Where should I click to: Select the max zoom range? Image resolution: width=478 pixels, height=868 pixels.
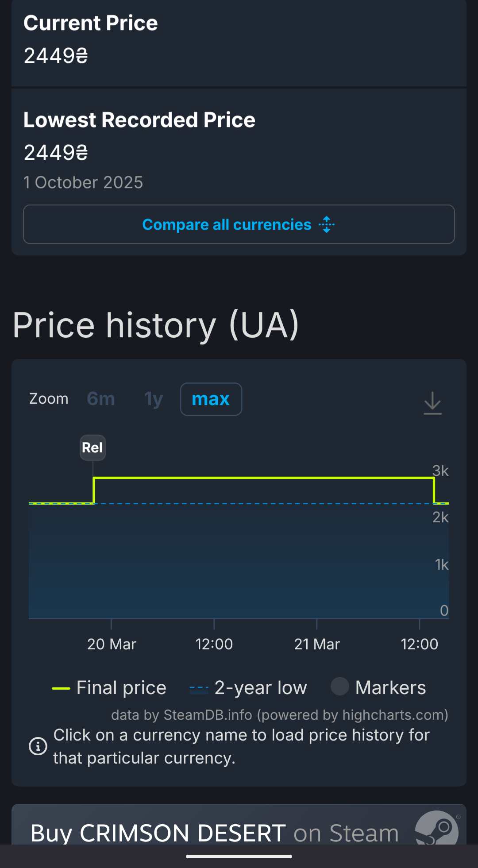point(211,399)
